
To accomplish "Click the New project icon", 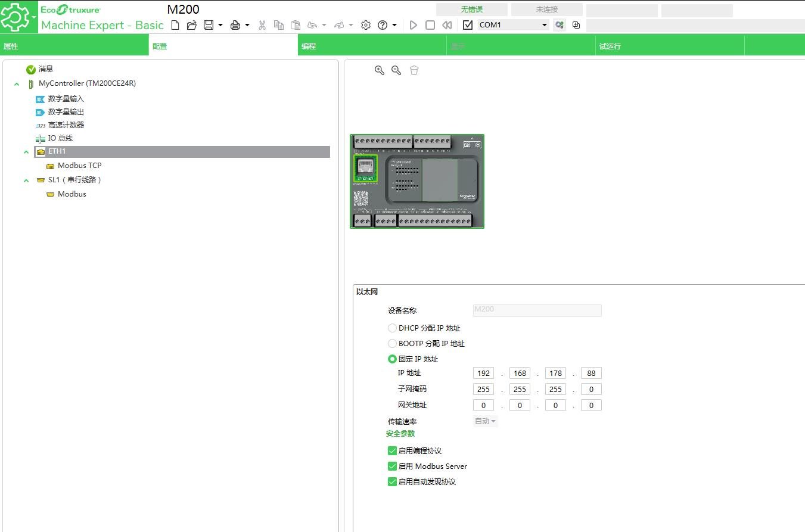I will 175,25.
